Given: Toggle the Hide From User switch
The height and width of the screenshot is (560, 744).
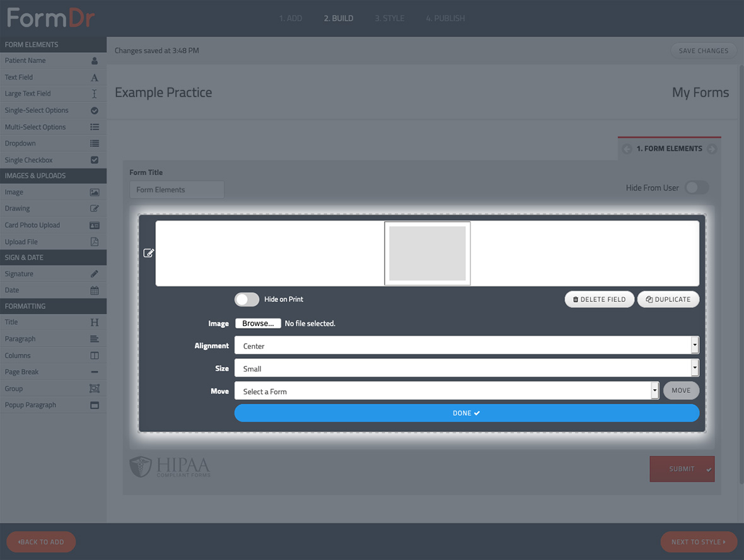Looking at the screenshot, I should point(697,187).
